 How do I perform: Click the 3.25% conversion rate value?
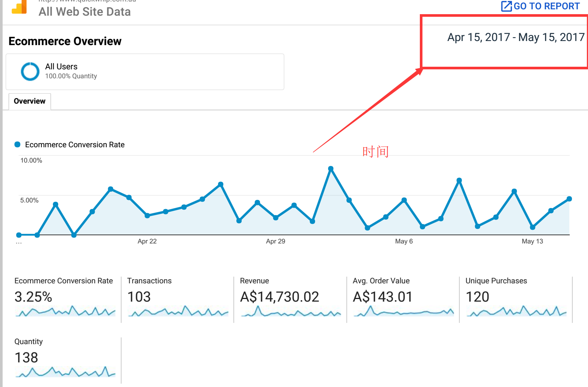coord(33,297)
